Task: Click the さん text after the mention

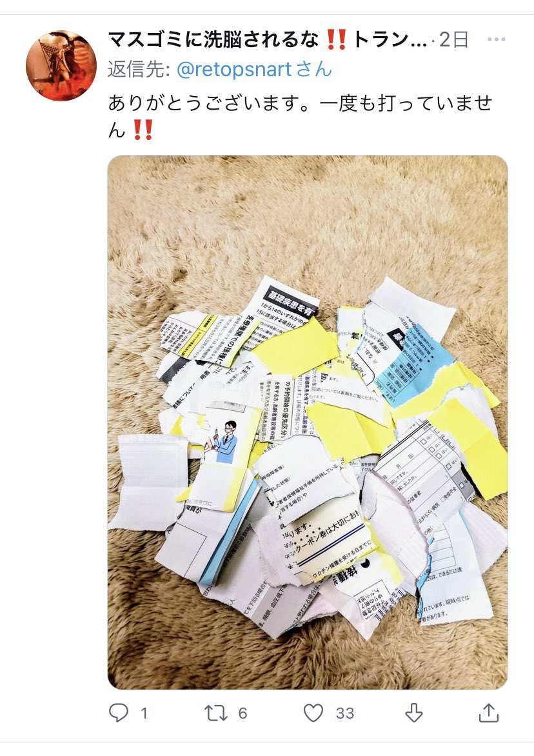Action: [313, 70]
